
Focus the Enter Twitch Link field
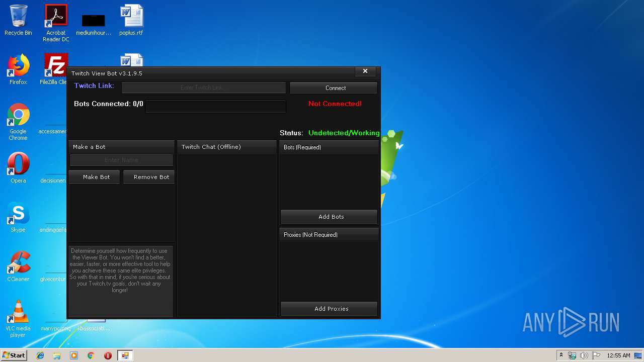click(203, 87)
